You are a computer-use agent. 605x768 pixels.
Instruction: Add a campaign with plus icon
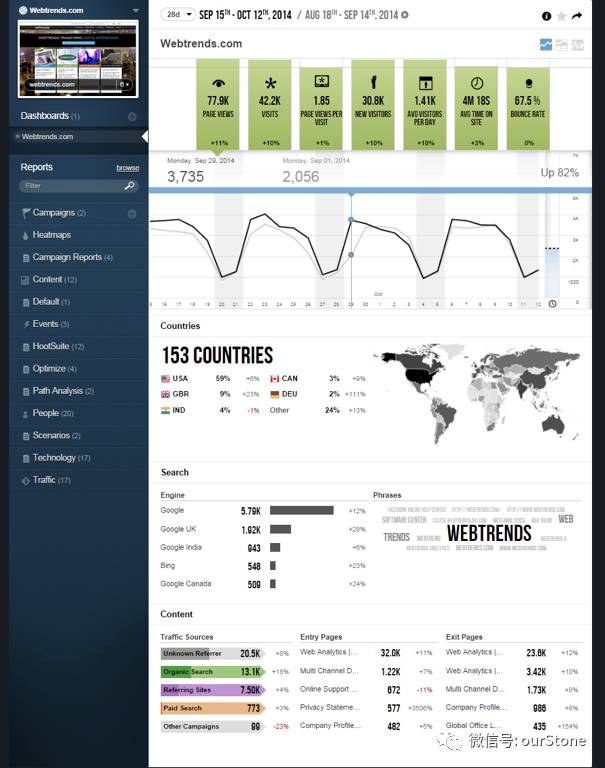[132, 214]
